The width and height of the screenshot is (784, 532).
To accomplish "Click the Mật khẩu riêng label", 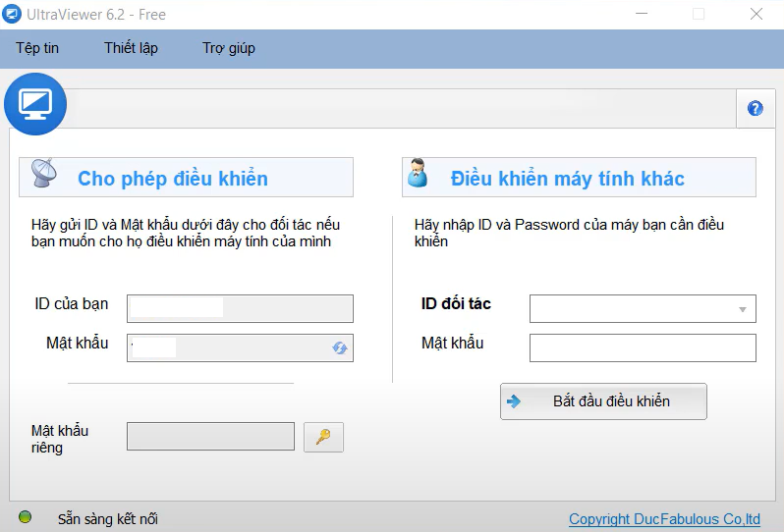I will tap(60, 439).
